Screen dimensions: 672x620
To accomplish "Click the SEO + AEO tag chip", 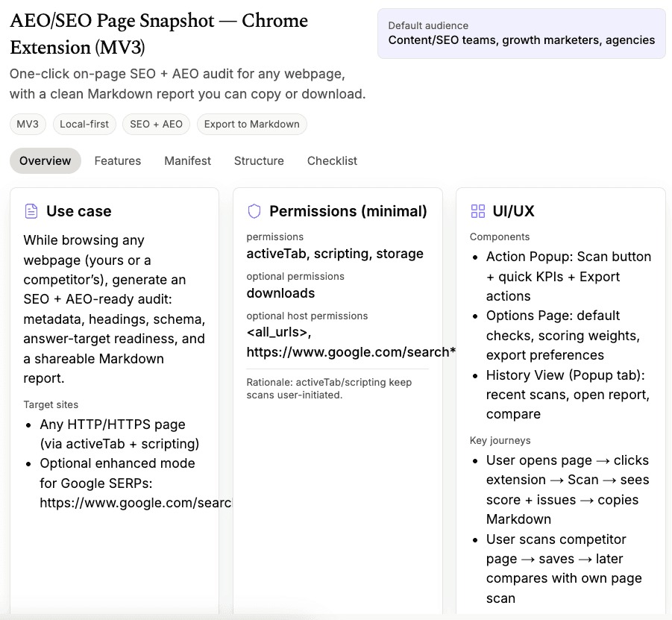I will (156, 125).
